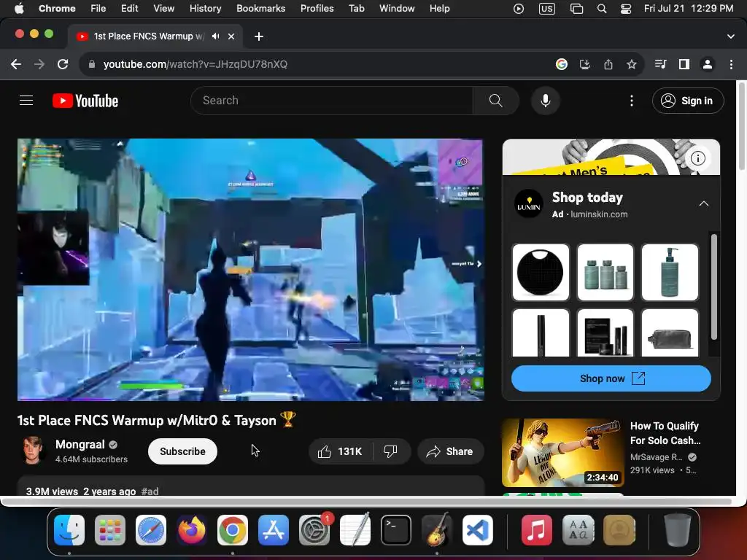The image size is (747, 560).
Task: Open Mongraal channel name link
Action: [80, 444]
